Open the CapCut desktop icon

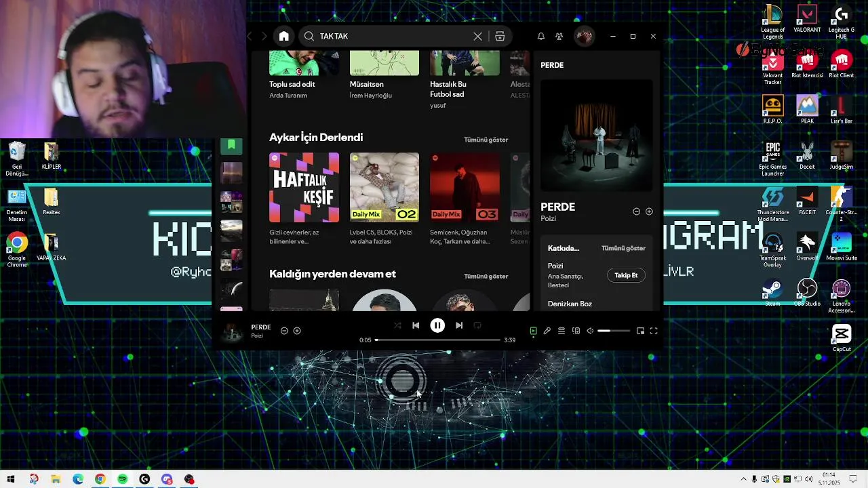click(x=842, y=338)
